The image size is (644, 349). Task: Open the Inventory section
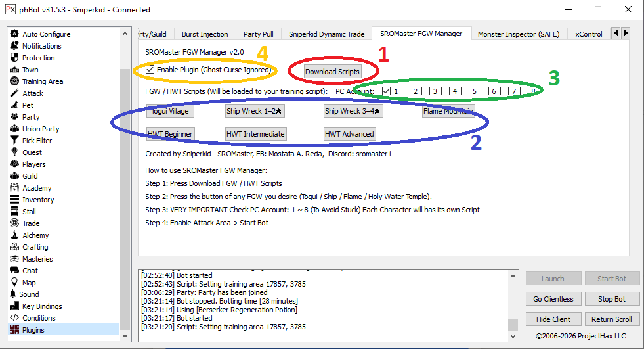pos(38,200)
